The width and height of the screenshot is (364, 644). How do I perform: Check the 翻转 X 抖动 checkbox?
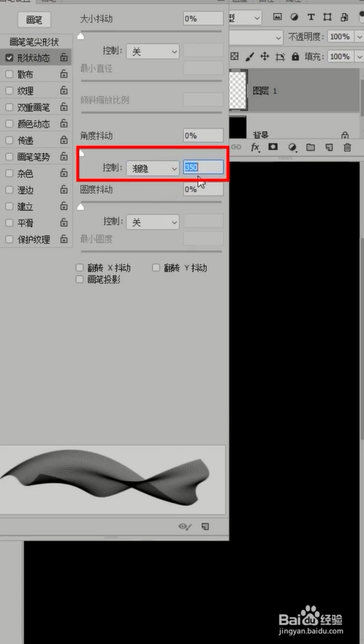(80, 268)
